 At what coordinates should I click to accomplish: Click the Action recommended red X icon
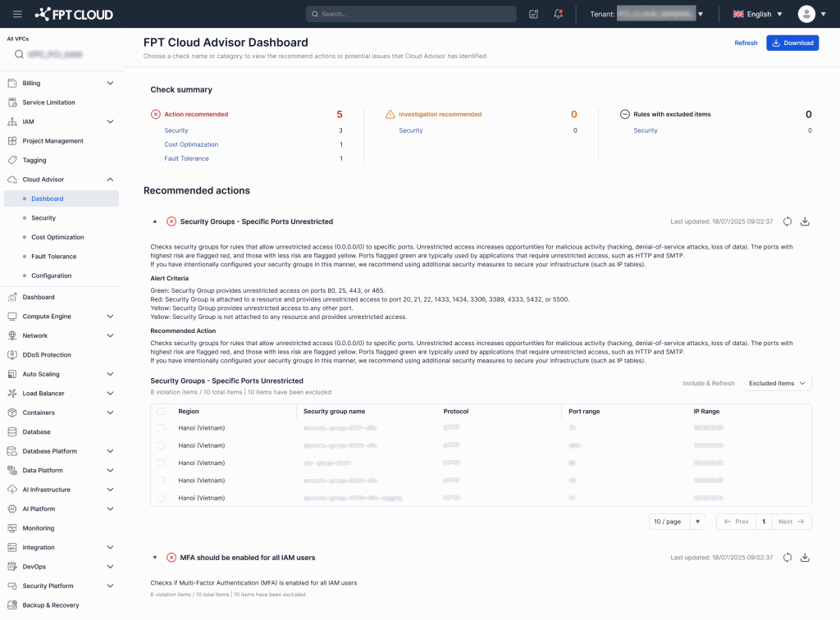pyautogui.click(x=155, y=114)
